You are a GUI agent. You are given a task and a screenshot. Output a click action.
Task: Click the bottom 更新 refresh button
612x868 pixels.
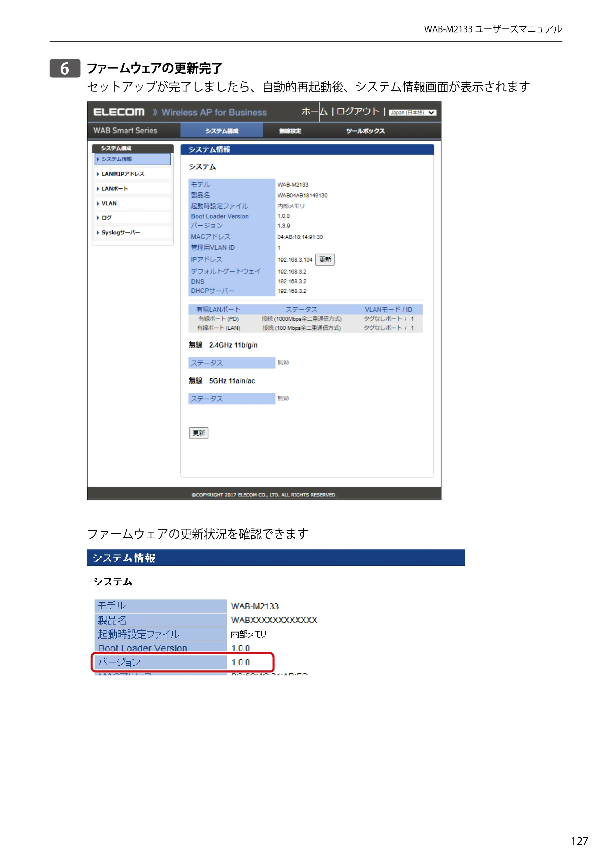(199, 433)
